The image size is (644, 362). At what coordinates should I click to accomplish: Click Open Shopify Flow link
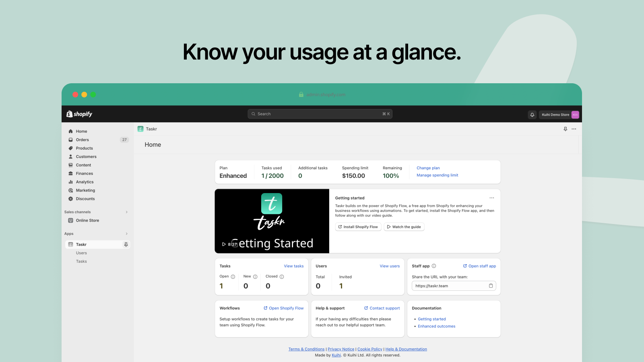284,309
